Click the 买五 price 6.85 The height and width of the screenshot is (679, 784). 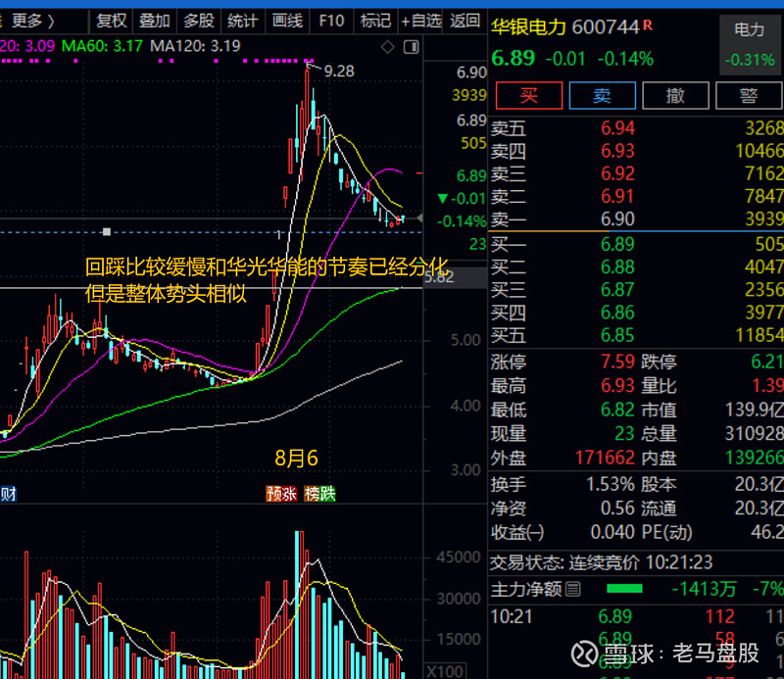tap(617, 335)
